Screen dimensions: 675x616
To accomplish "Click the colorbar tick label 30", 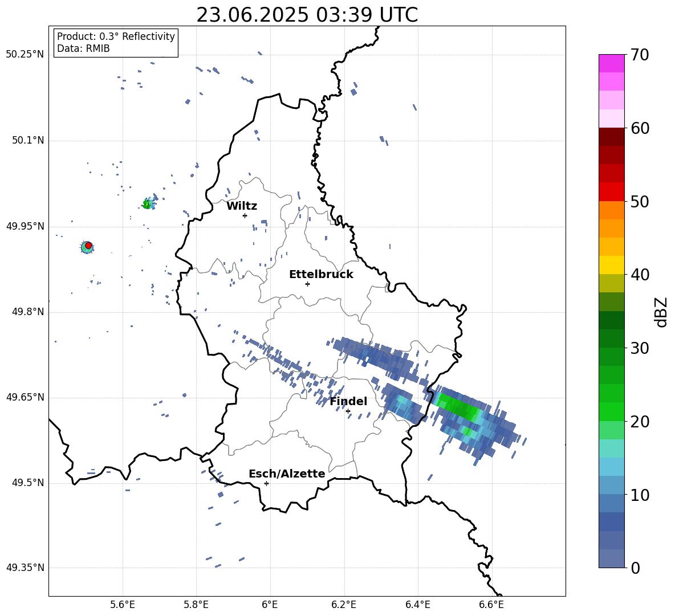I will 640,348.
